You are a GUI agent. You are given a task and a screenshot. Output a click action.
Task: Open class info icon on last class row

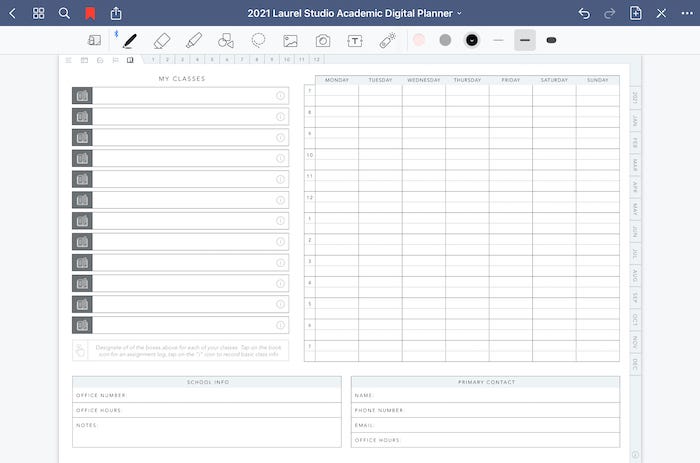[280, 325]
